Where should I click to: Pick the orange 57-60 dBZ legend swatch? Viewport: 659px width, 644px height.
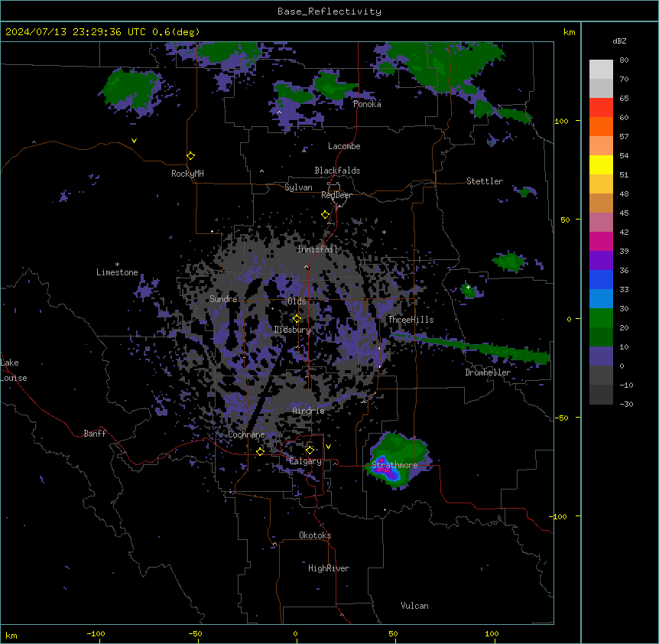pos(601,126)
